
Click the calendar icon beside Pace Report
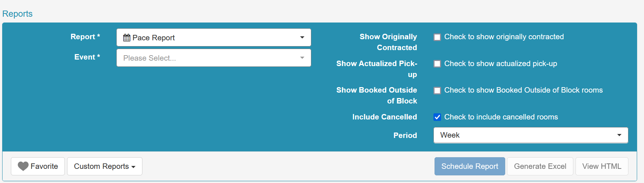[x=126, y=38]
